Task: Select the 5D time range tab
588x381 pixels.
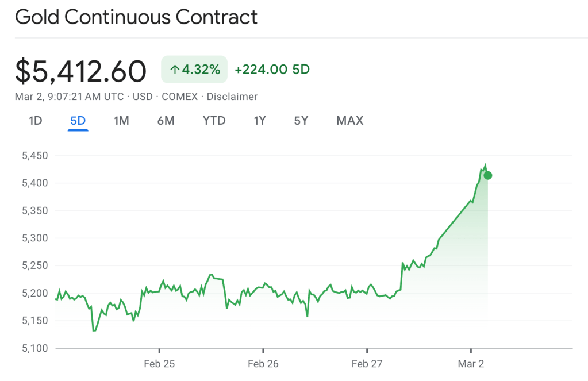Action: tap(78, 121)
